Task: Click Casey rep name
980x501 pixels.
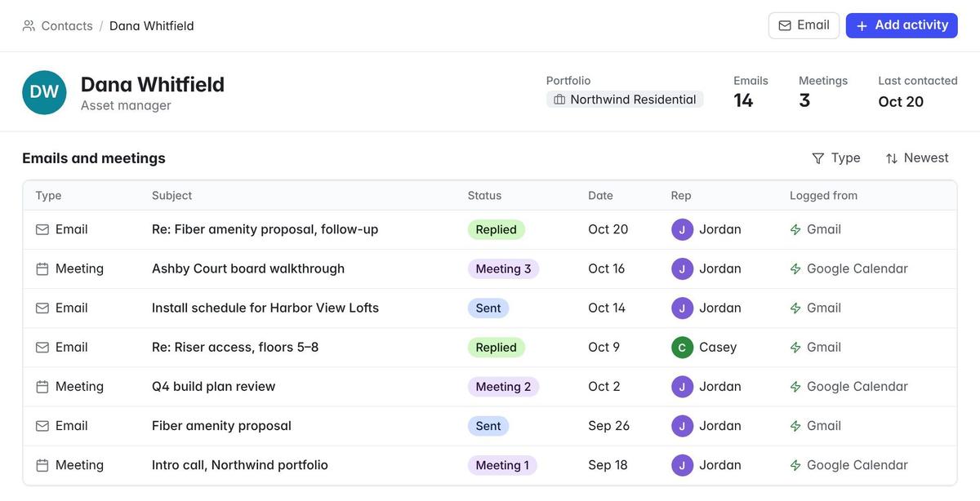Action: 718,347
